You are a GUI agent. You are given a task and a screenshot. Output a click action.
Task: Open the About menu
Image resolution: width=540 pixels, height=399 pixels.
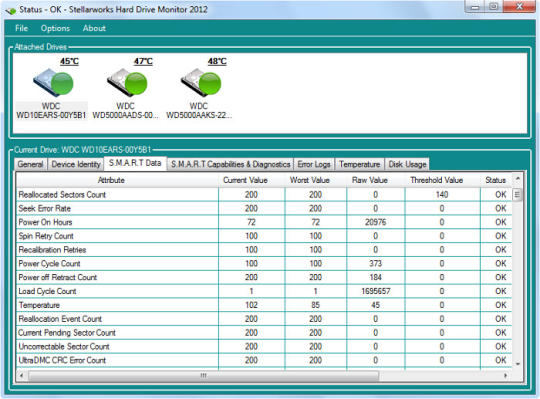coord(94,28)
